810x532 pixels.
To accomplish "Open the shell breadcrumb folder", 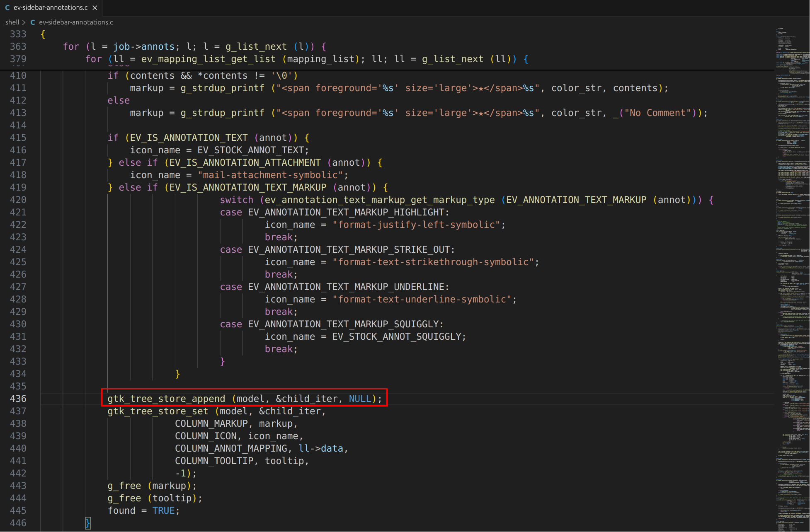I will coord(12,22).
